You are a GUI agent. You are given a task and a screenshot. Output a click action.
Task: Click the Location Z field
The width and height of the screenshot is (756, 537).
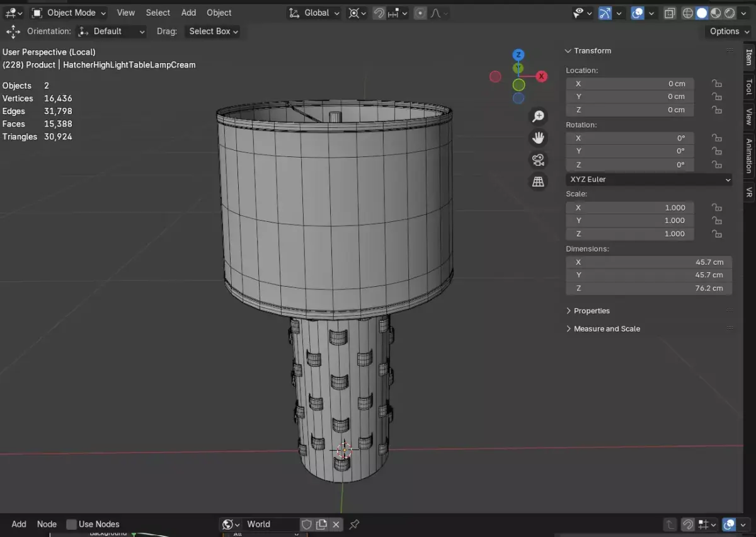coord(629,110)
